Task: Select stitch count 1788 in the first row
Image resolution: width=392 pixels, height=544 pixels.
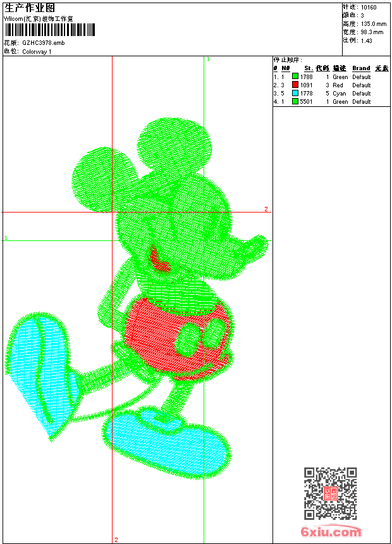Action: pos(306,77)
